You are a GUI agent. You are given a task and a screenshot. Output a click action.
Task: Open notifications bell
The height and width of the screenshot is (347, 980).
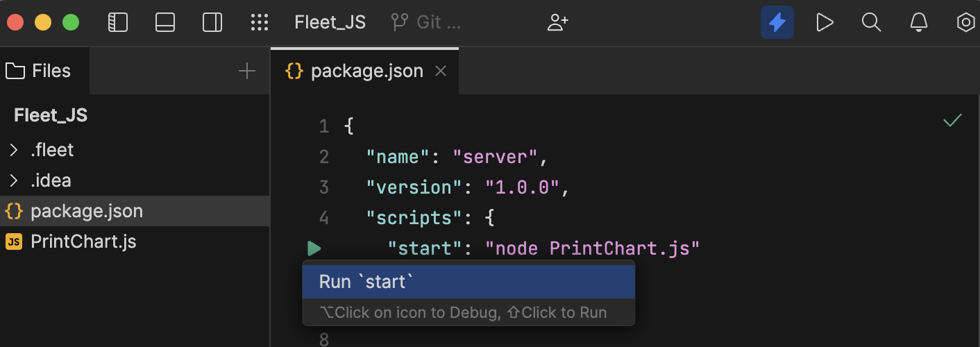point(918,23)
